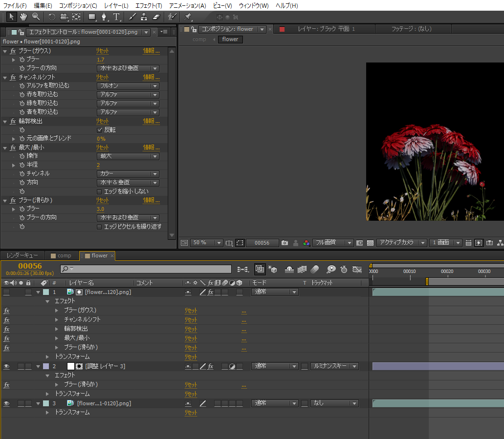Screen dimensions: 504x439
Task: Select the Puppet Pin tool
Action: click(x=188, y=17)
